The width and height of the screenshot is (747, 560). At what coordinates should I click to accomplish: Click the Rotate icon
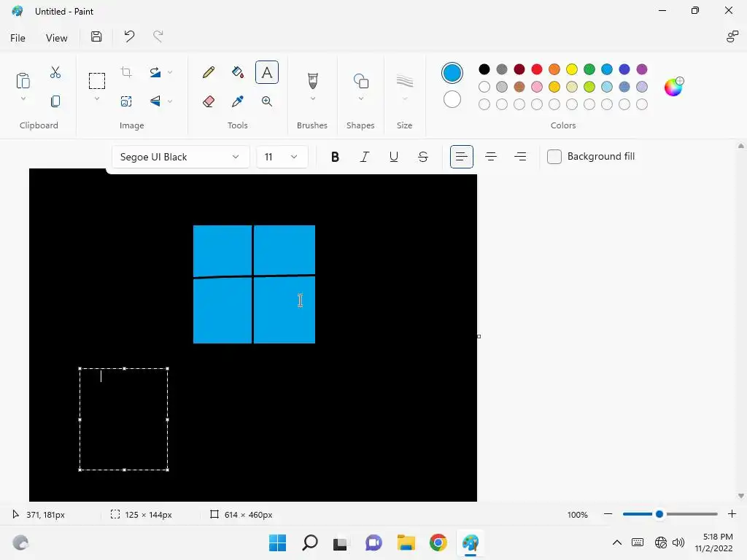155,72
